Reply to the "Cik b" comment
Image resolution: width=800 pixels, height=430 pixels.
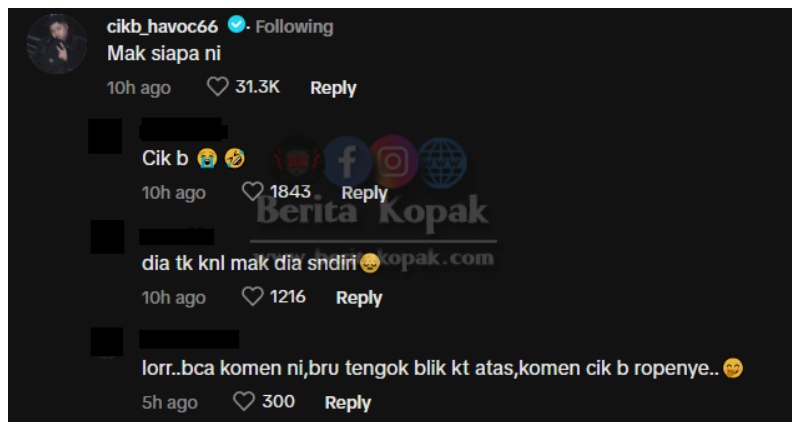pyautogui.click(x=364, y=193)
